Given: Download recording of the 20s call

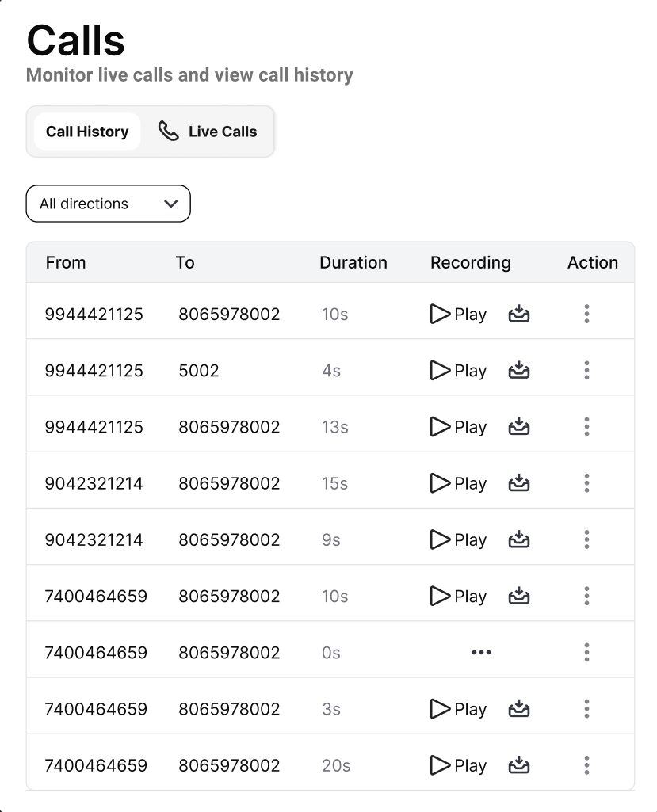Looking at the screenshot, I should [x=518, y=765].
